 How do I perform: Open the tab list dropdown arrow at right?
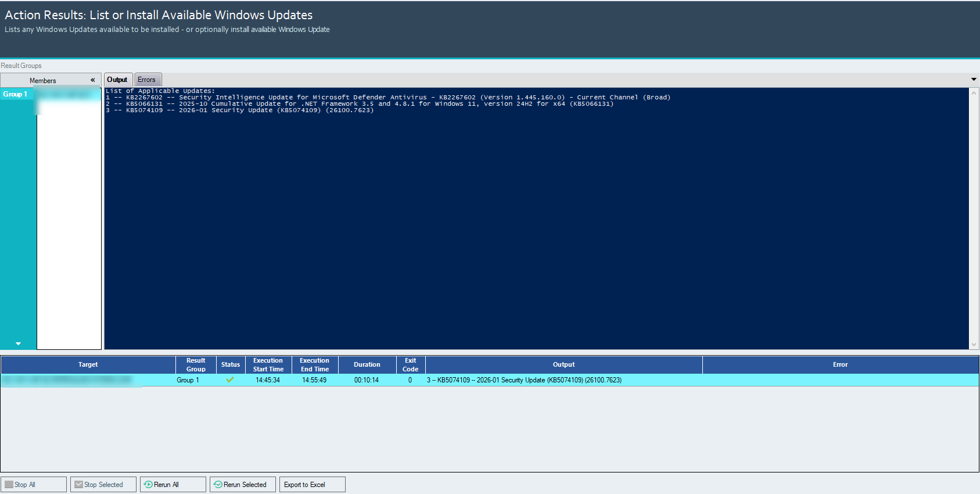[x=974, y=80]
